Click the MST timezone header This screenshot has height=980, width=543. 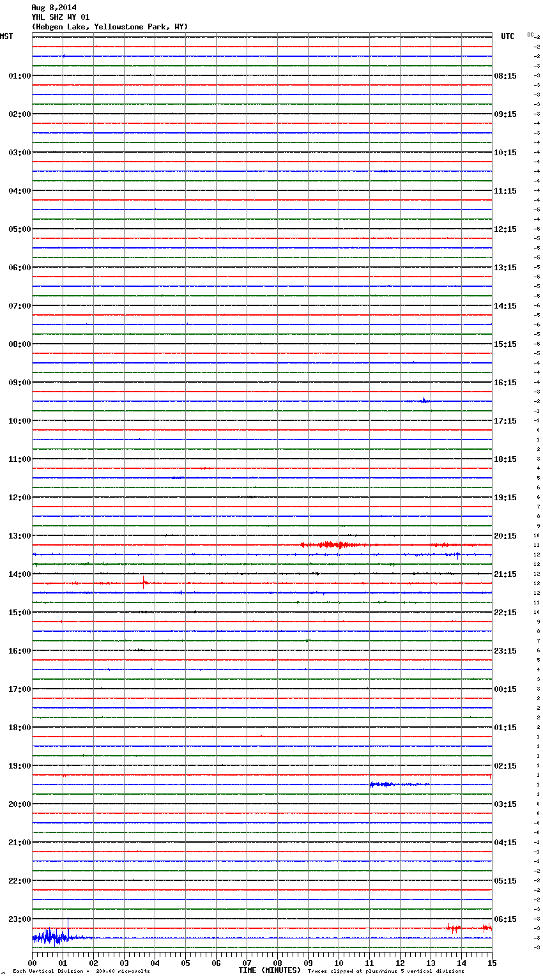[6, 36]
